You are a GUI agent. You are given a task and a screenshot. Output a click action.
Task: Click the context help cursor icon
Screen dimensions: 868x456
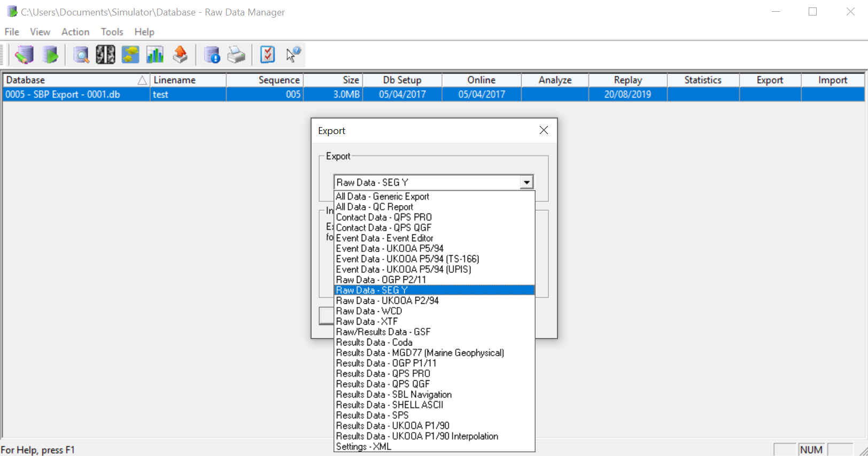coord(293,54)
